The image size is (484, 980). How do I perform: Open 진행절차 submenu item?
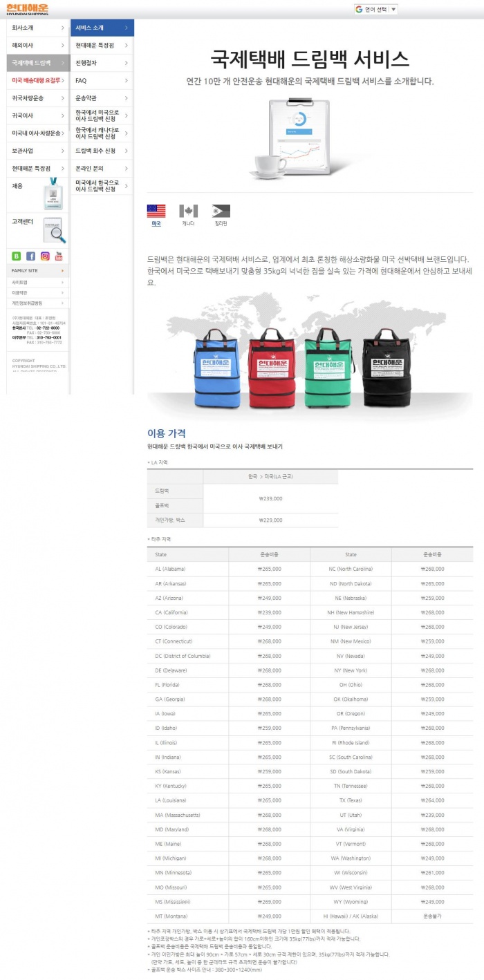coord(102,63)
